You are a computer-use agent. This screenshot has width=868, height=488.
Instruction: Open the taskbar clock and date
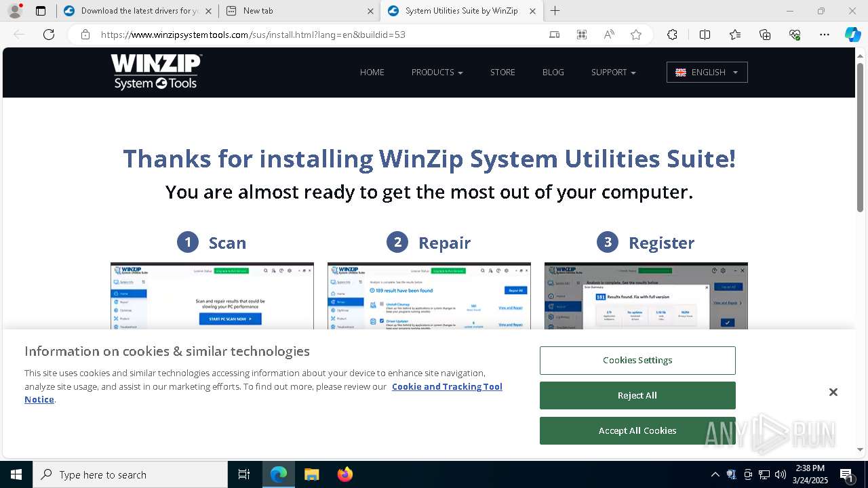pyautogui.click(x=810, y=474)
